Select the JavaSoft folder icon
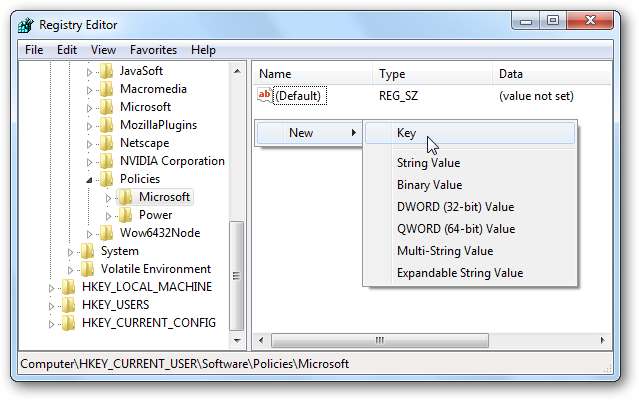Viewport: 639px width, 400px height. click(106, 71)
